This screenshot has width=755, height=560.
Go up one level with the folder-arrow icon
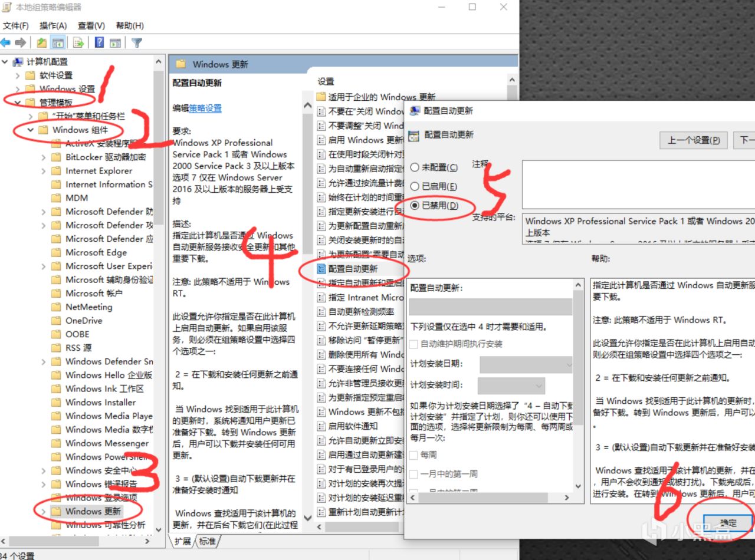[41, 42]
